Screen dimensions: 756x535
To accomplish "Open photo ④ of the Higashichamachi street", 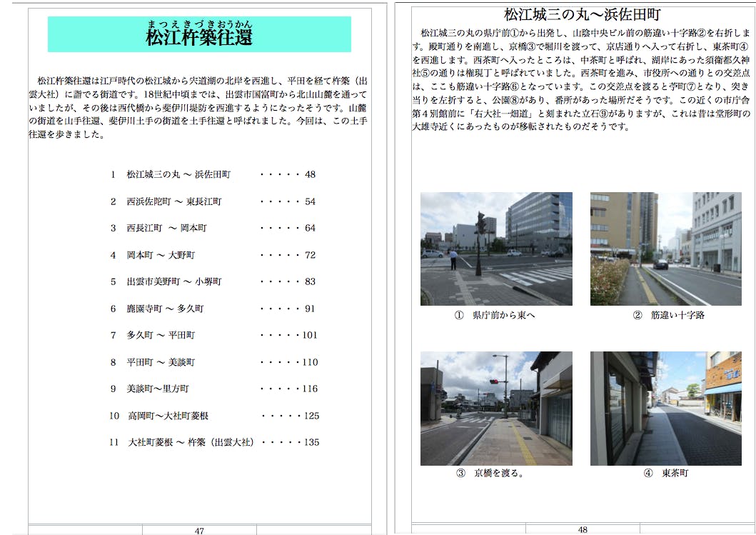I will (665, 408).
